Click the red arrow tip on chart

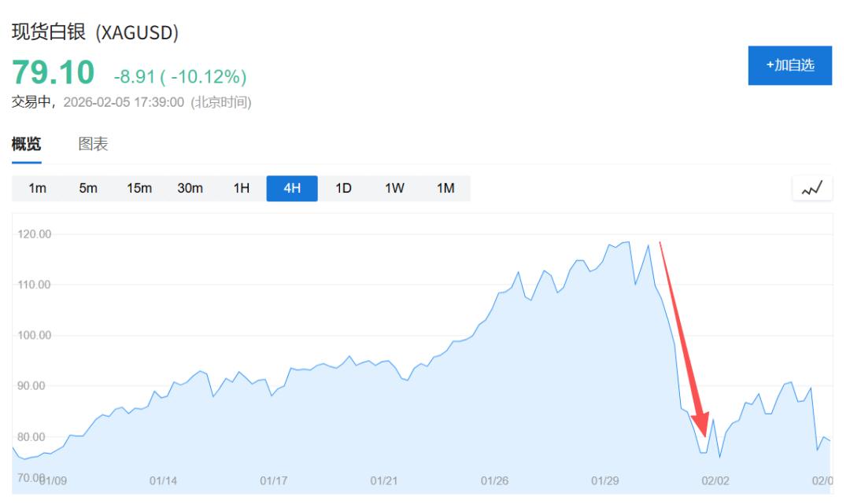(704, 433)
